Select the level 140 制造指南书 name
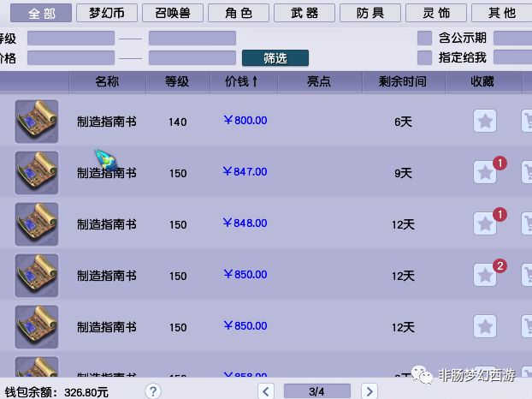 [x=107, y=122]
